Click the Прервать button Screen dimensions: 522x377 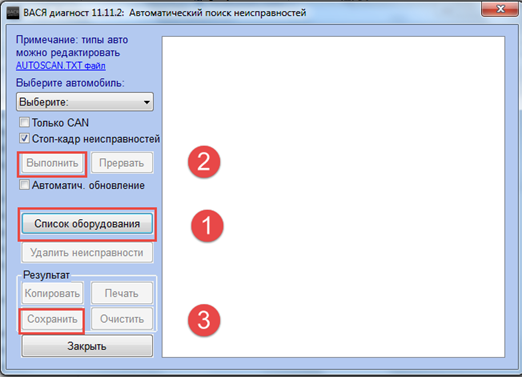point(122,163)
